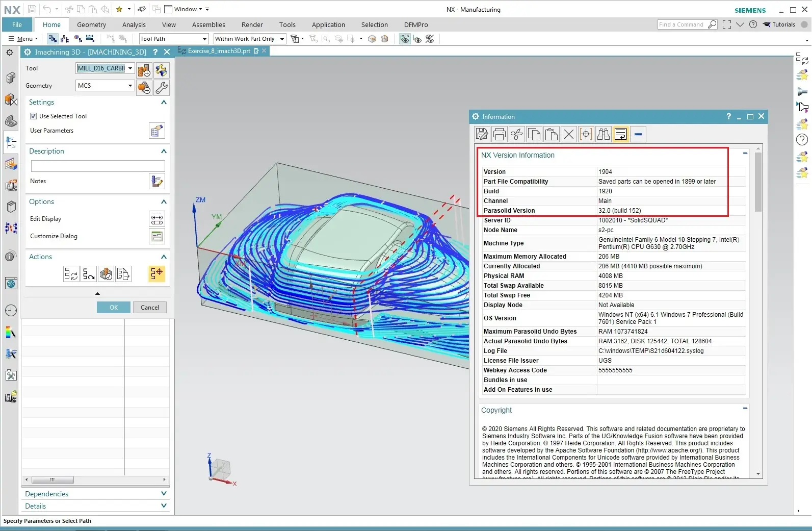Screen dimensions: 812x531
Task: Open the DFMPro ribbon tab
Action: [x=416, y=24]
